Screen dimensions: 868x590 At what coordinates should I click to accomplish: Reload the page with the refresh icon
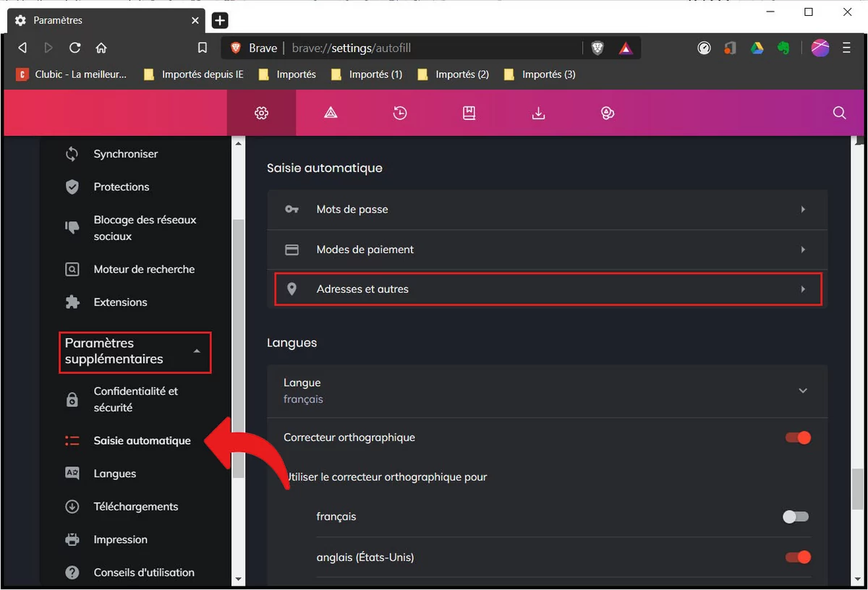tap(75, 48)
